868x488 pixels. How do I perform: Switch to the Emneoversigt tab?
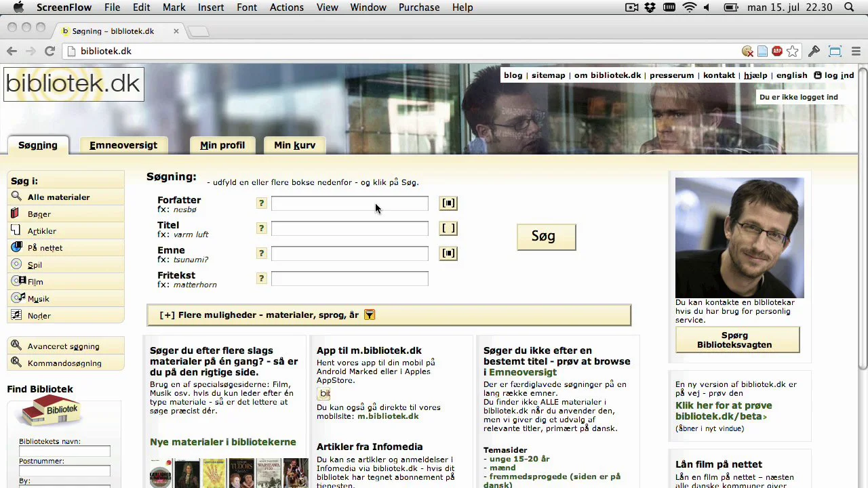click(123, 145)
